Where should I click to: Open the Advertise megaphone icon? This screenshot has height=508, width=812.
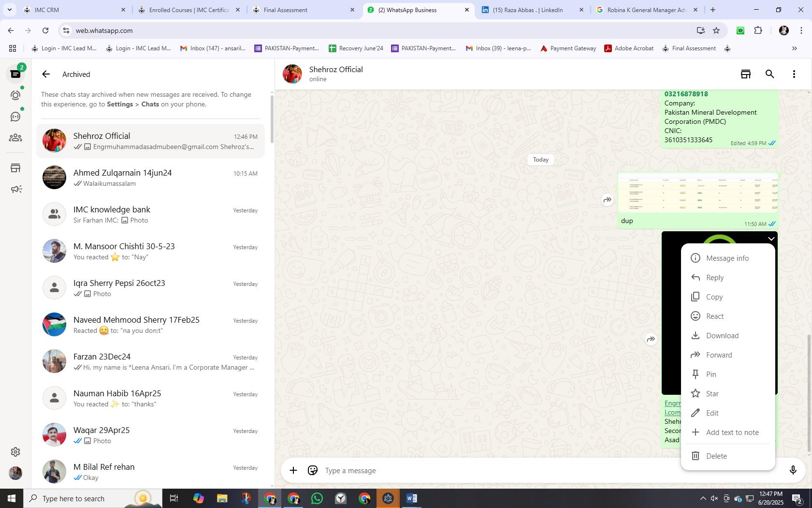pos(15,189)
